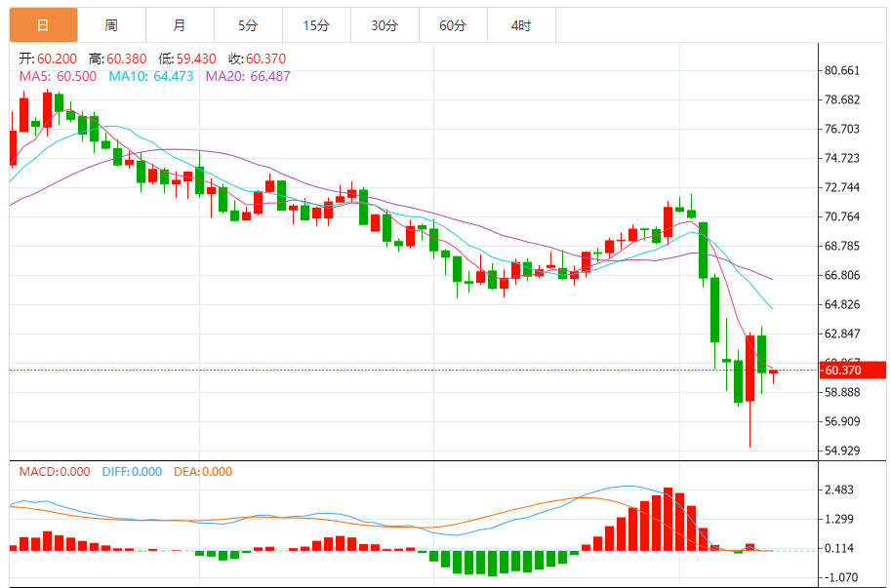891x588 pixels.
Task: Click the 64.826 price axis label
Action: pyautogui.click(x=842, y=305)
